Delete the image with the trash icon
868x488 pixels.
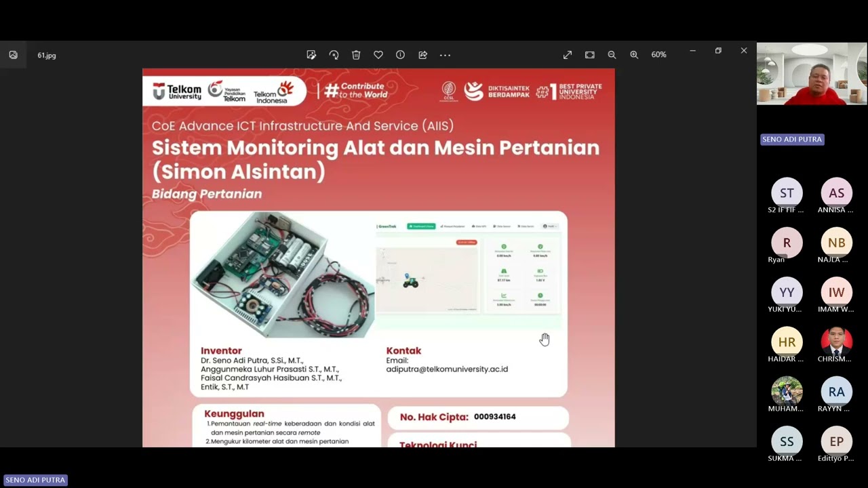click(x=356, y=55)
